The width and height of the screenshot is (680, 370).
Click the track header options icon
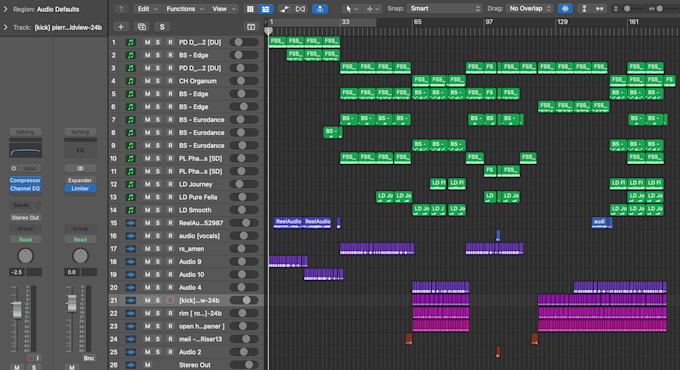coord(251,27)
